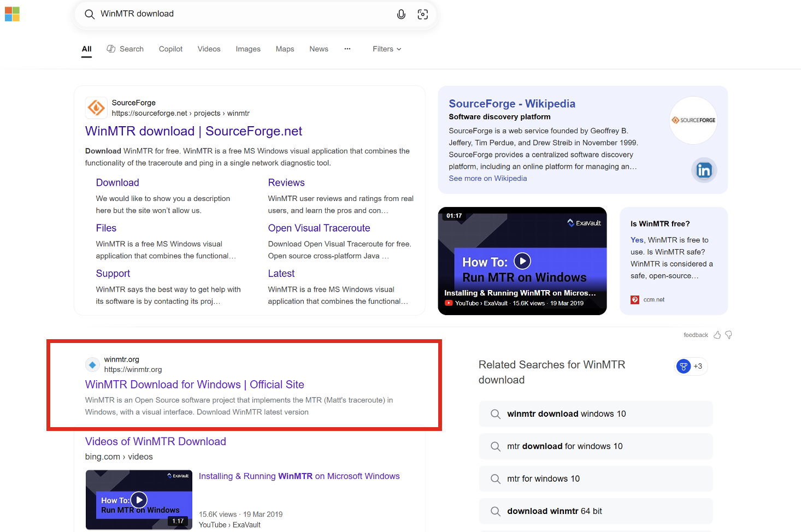Search download winmtr 64 bit suggestion
Image resolution: width=801 pixels, height=532 pixels.
tap(596, 511)
